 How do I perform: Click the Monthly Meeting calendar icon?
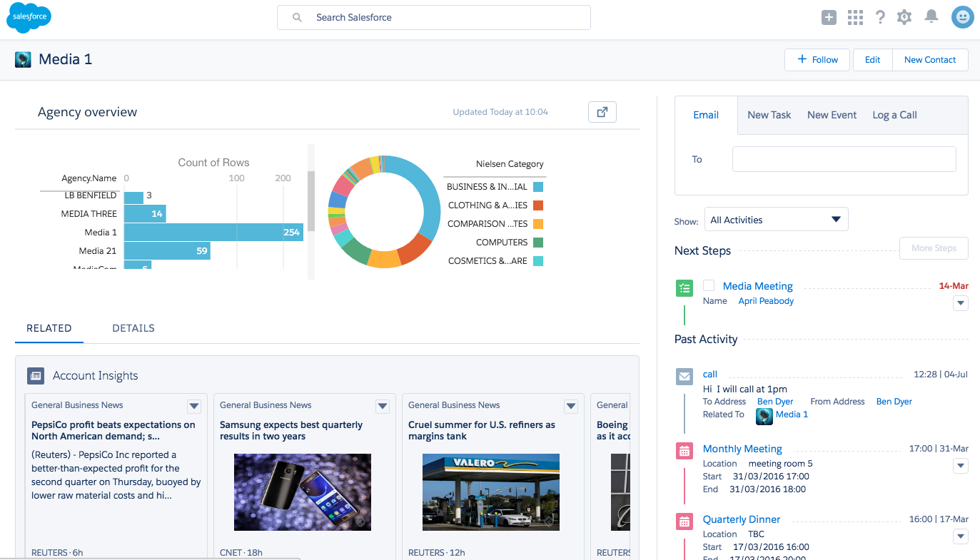click(x=685, y=451)
